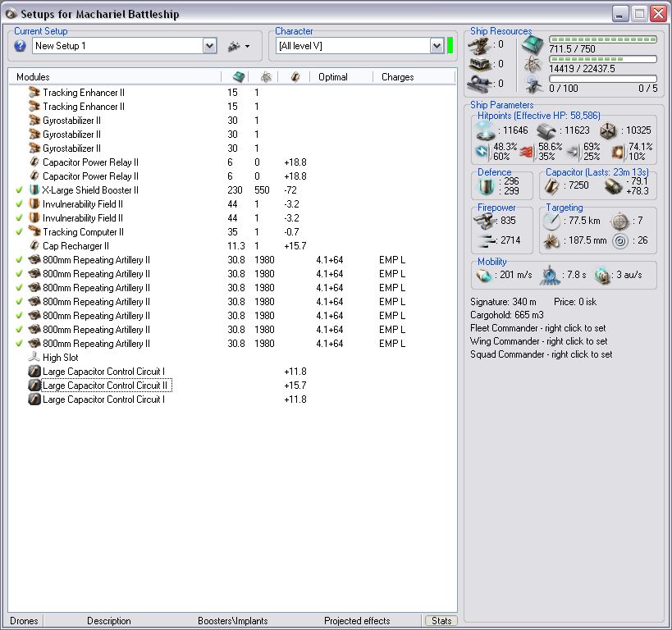Click the kinetic resistance icon
This screenshot has width=672, height=630.
[x=574, y=152]
